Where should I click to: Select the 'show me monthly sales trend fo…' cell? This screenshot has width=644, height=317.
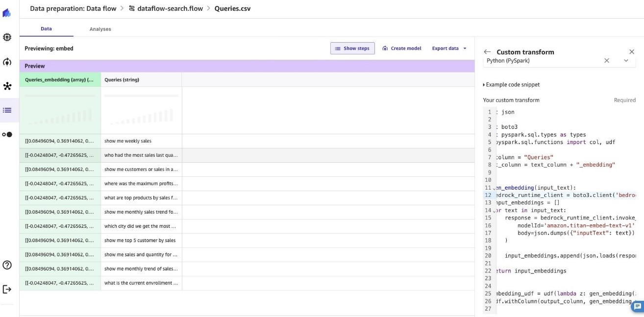click(141, 212)
